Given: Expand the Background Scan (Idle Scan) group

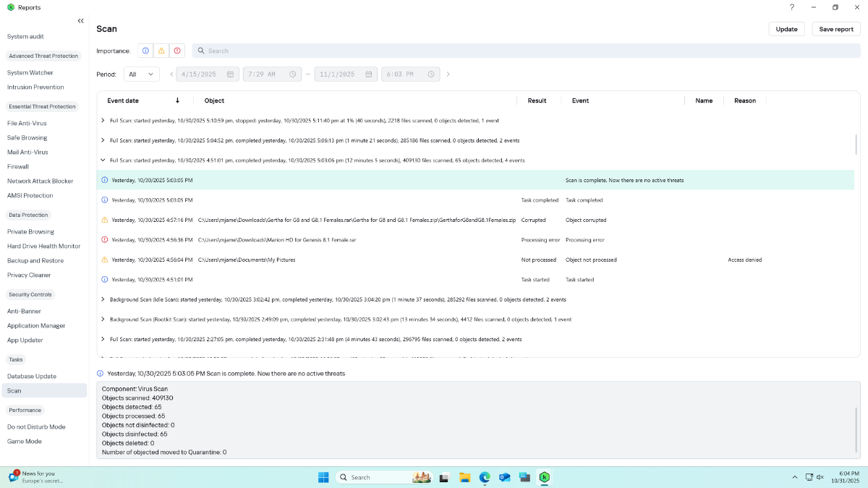Looking at the screenshot, I should point(103,299).
